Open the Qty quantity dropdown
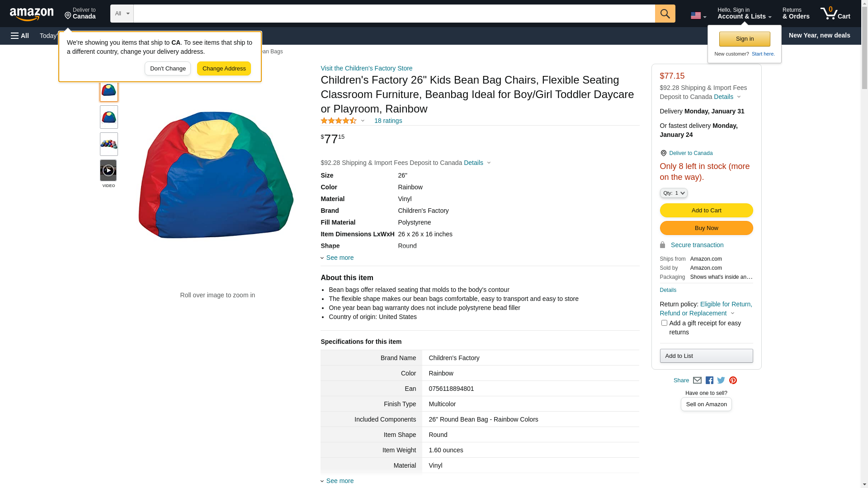Viewport: 868px width, 488px height. [674, 193]
